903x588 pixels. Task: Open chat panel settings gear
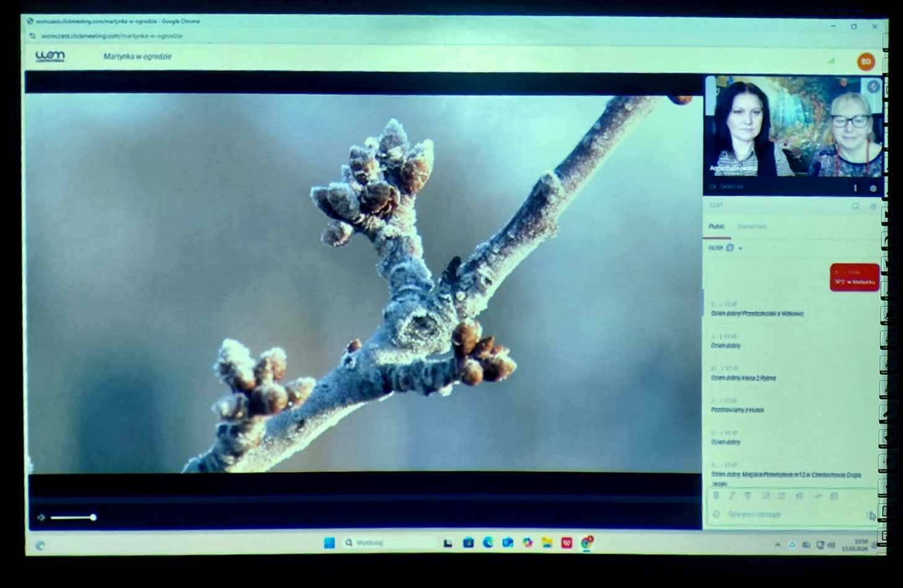coord(873,206)
